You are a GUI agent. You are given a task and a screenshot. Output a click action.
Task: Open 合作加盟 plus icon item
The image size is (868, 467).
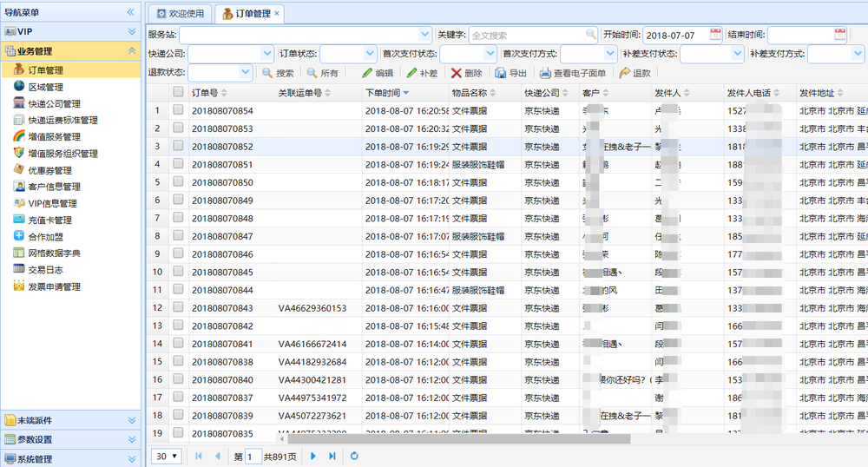[19, 236]
